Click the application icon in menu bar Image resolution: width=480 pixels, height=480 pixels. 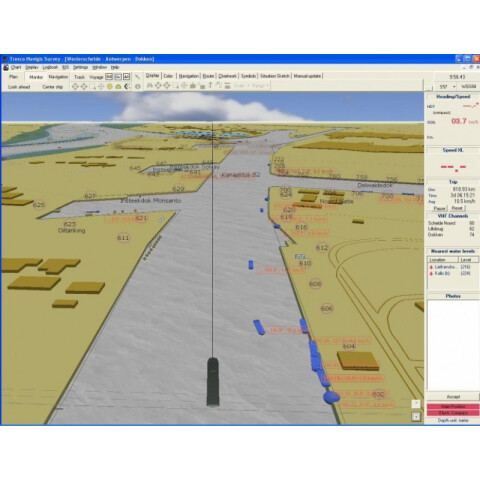(x=6, y=67)
